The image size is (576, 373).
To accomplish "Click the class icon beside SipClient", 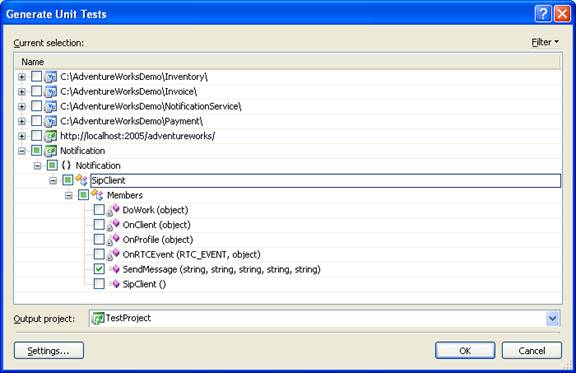I will [x=81, y=180].
